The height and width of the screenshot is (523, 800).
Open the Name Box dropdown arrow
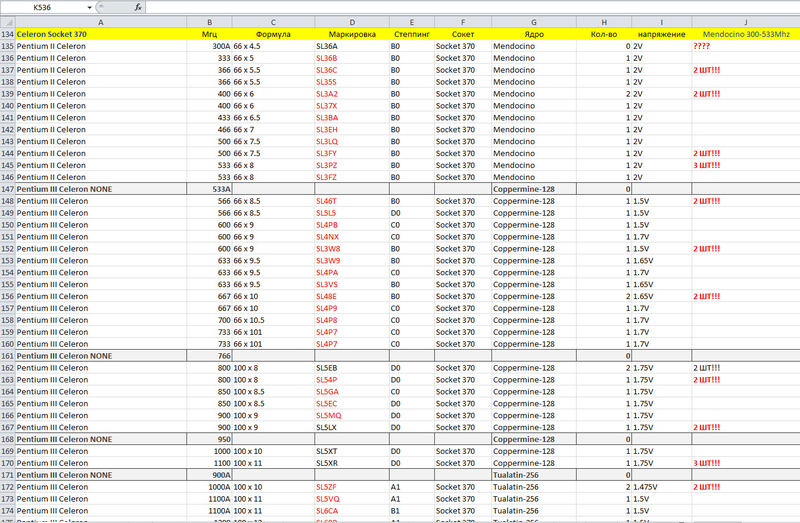tap(89, 7)
